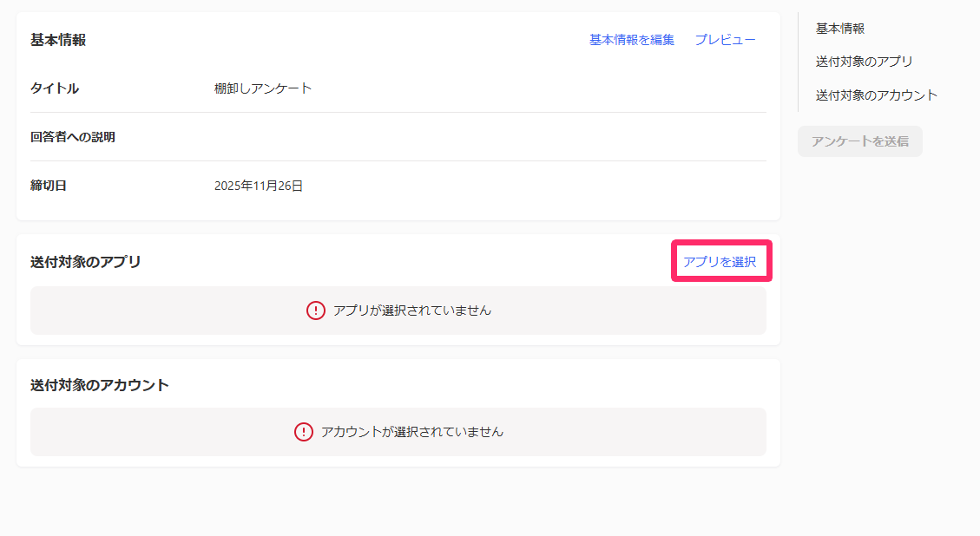Click the red warning icon for unselected apps

(x=316, y=310)
